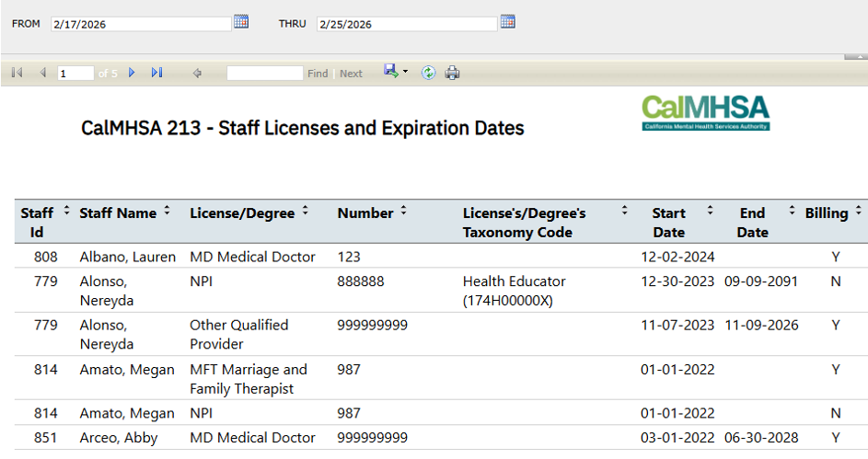The image size is (868, 459).
Task: Toggle sort on the End Date column
Action: (x=792, y=212)
